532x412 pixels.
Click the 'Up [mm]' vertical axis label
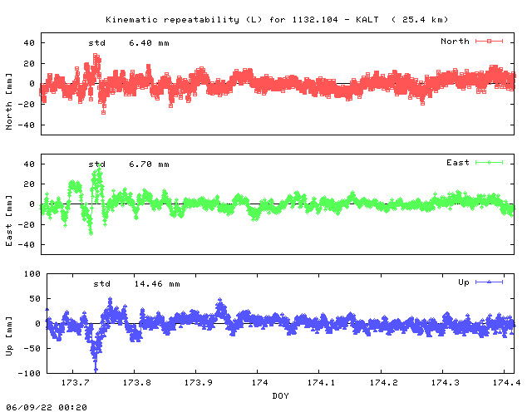point(9,336)
